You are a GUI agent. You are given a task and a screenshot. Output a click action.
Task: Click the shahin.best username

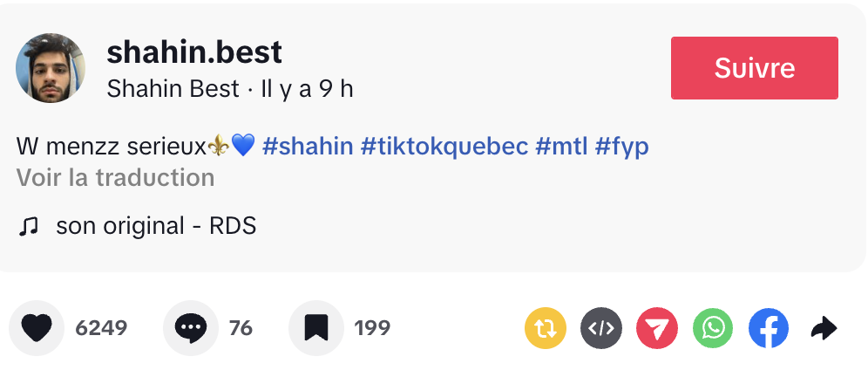pyautogui.click(x=194, y=52)
